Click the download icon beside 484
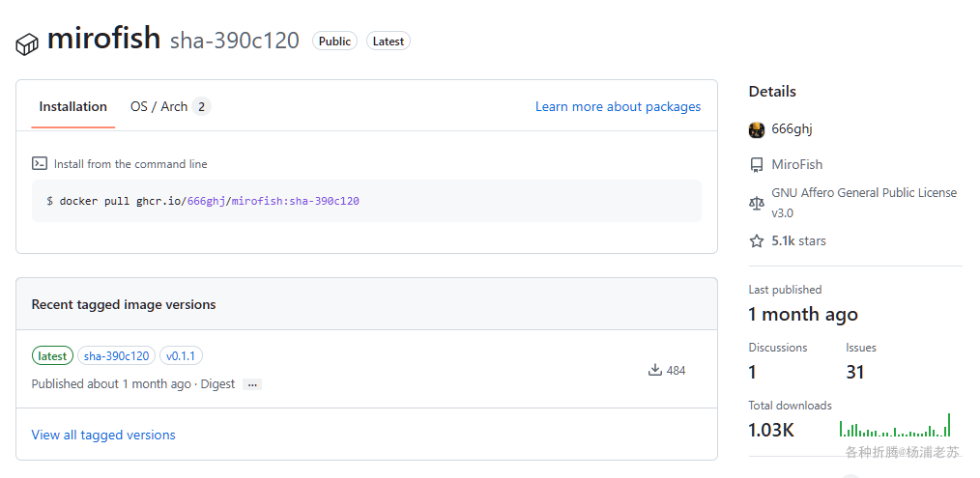980x478 pixels. click(655, 370)
